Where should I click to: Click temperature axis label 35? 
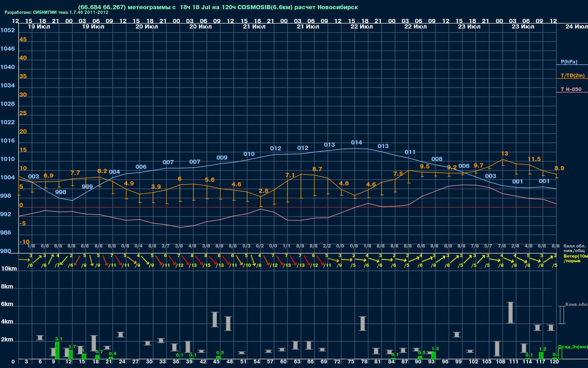23,76
